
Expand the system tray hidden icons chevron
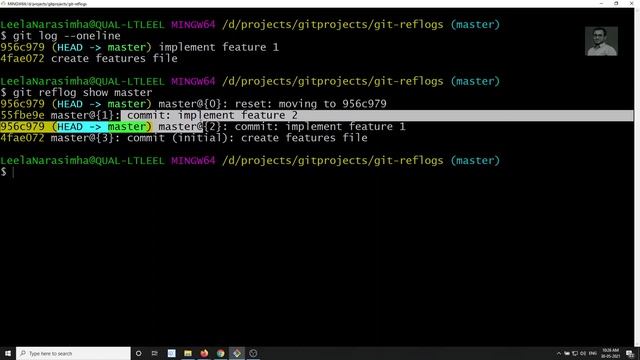[559, 353]
